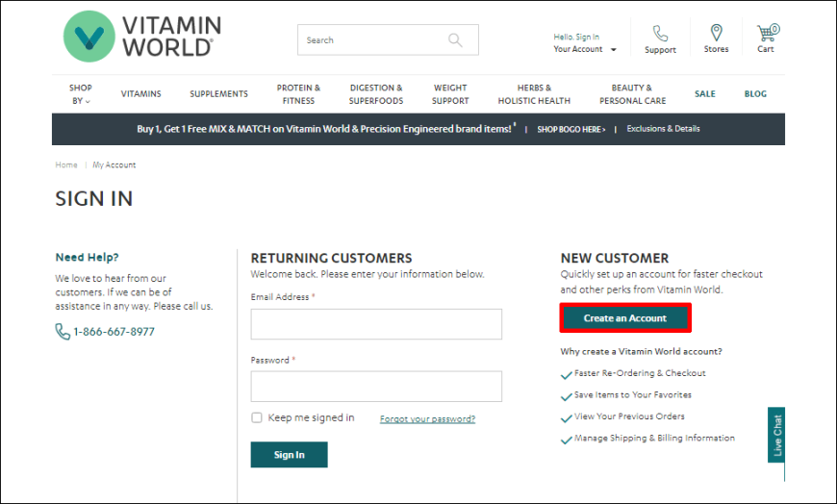Open Weight Support category
The height and width of the screenshot is (504, 837).
pyautogui.click(x=450, y=94)
